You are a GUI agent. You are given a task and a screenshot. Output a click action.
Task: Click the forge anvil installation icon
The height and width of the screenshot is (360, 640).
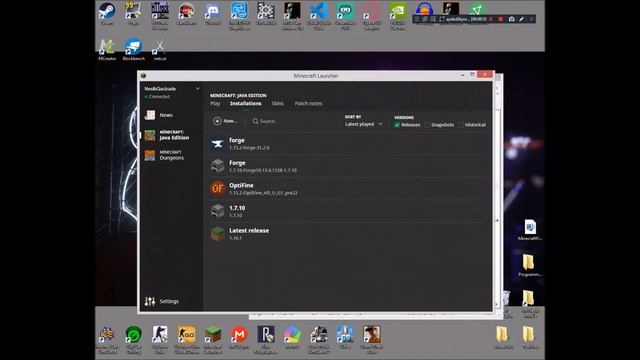coord(218,144)
